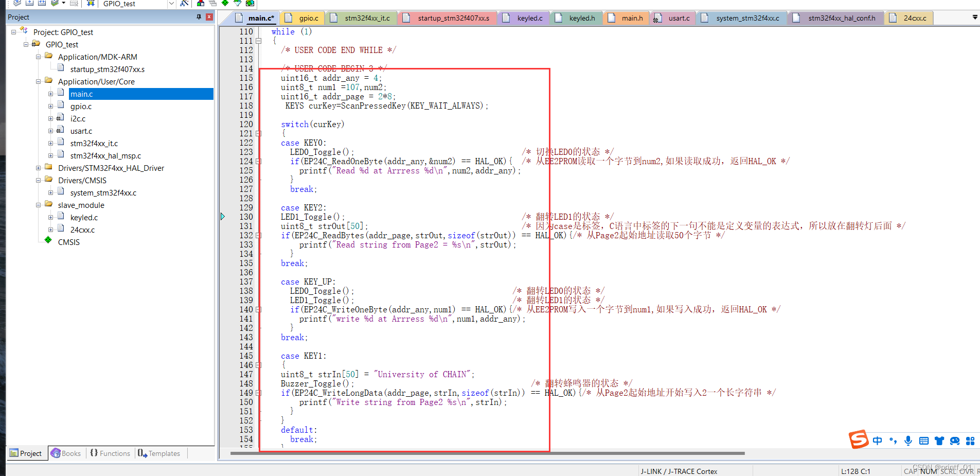Collapse code fold at line 140
The width and height of the screenshot is (980, 476).
[x=259, y=309]
